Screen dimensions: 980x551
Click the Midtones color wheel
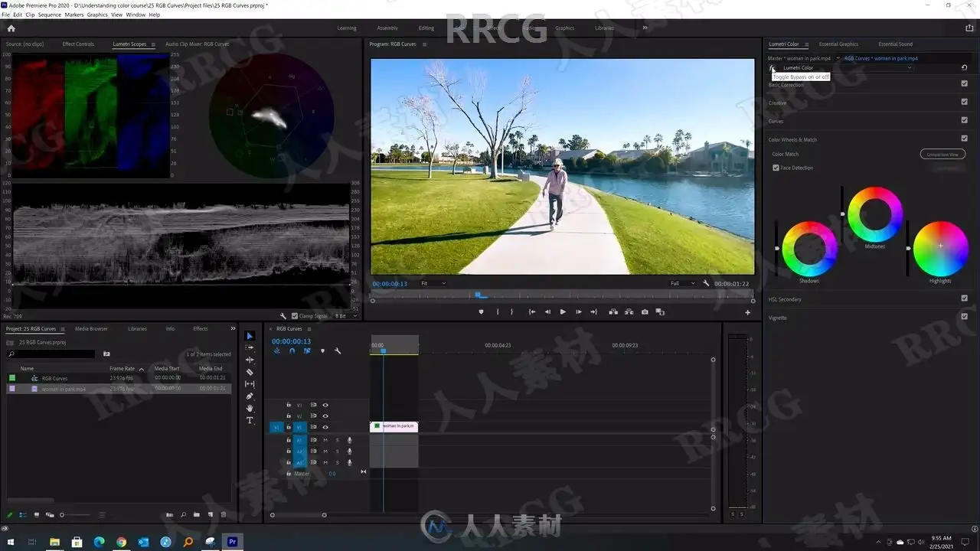[875, 215]
